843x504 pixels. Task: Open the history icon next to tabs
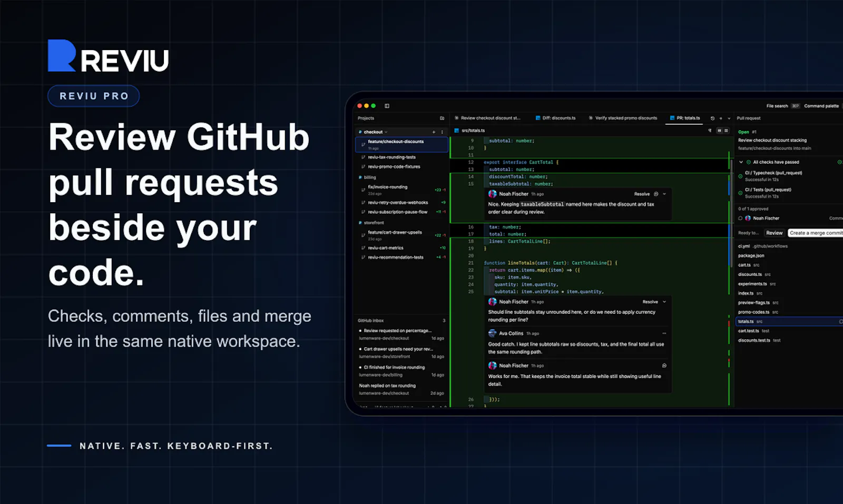[x=712, y=118]
